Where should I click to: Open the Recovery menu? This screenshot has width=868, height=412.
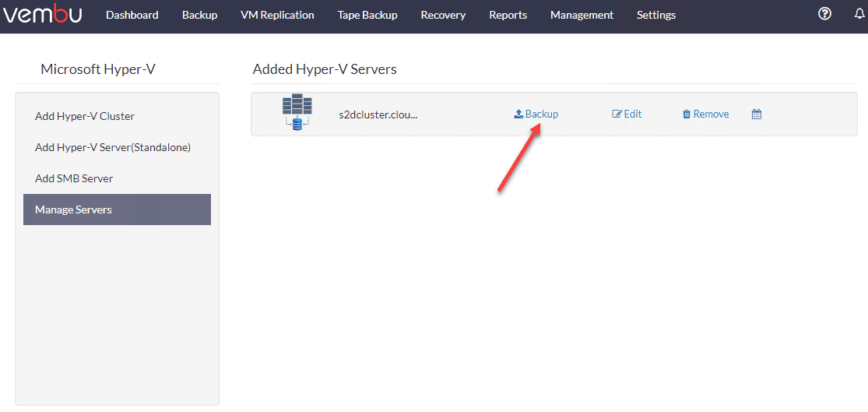(443, 15)
